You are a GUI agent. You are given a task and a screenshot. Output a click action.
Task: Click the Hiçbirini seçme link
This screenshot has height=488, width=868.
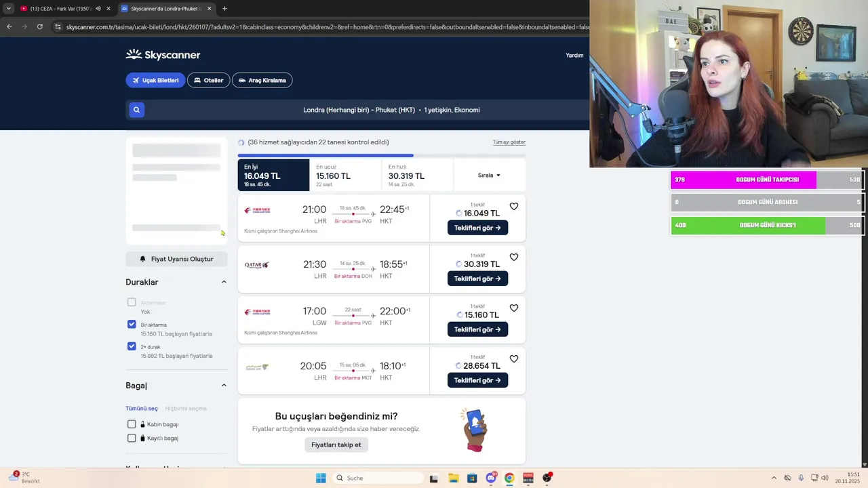click(x=186, y=409)
